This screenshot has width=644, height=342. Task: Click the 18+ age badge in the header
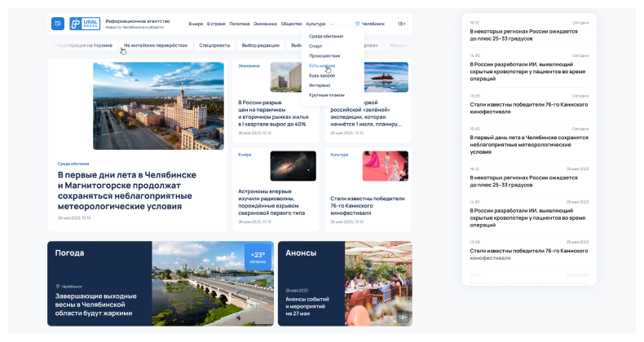(x=401, y=24)
